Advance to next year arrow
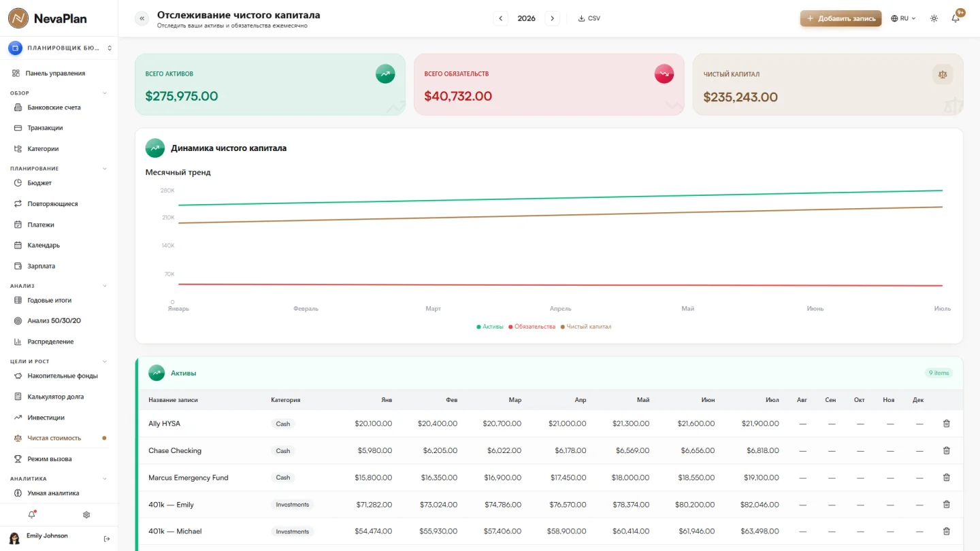 click(x=553, y=18)
